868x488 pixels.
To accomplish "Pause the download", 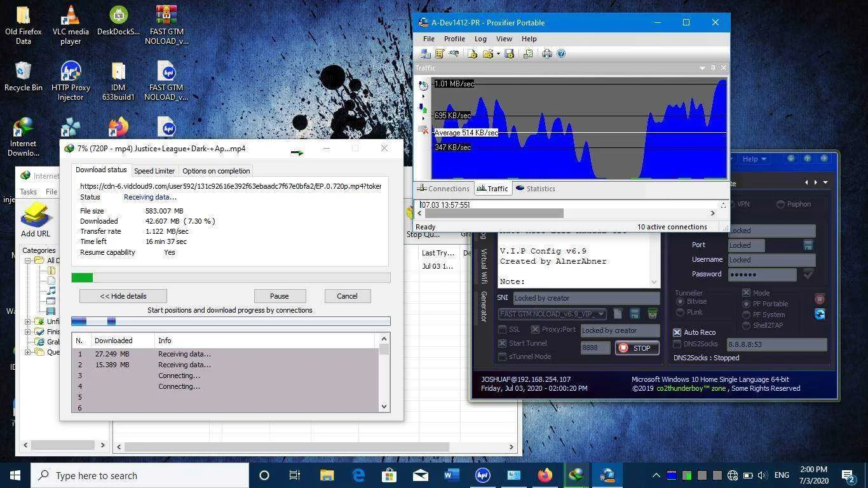I will (280, 296).
